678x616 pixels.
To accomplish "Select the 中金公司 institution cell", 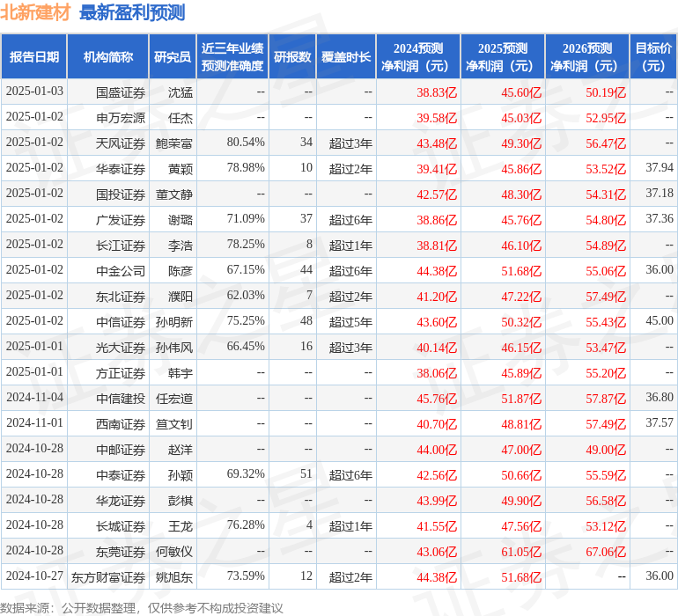I will (121, 271).
